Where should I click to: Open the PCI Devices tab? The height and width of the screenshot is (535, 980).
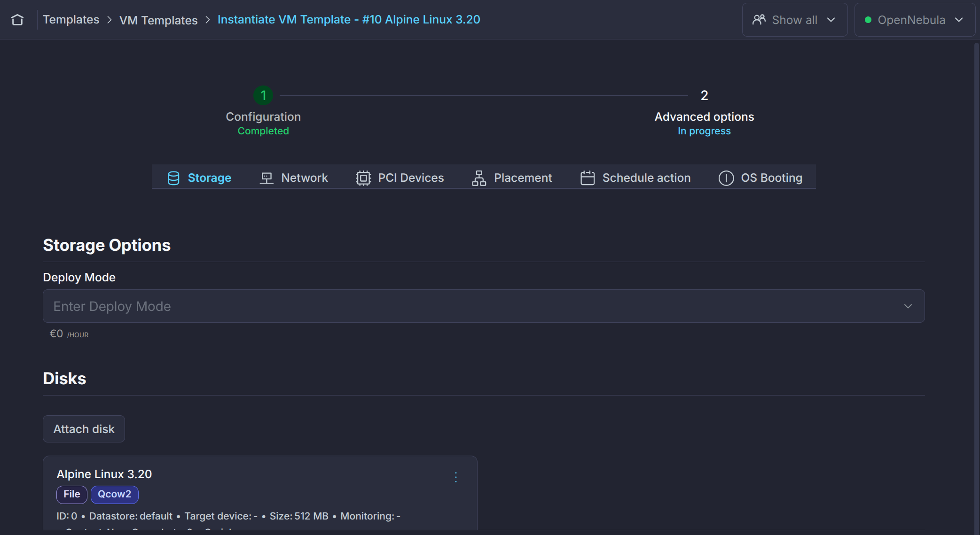pos(400,178)
